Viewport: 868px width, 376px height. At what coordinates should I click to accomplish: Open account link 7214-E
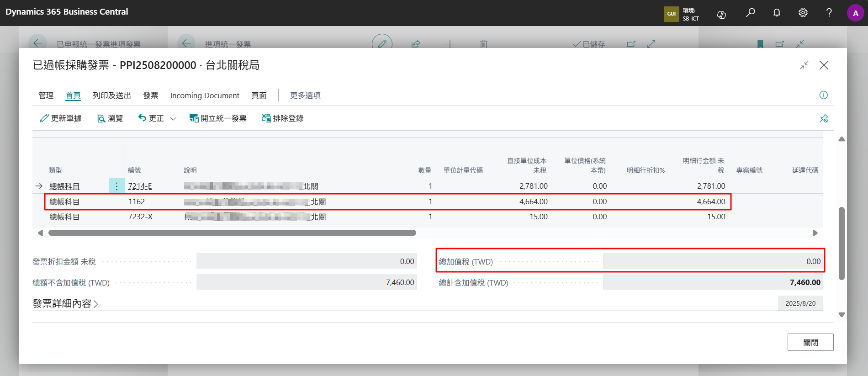pos(140,186)
